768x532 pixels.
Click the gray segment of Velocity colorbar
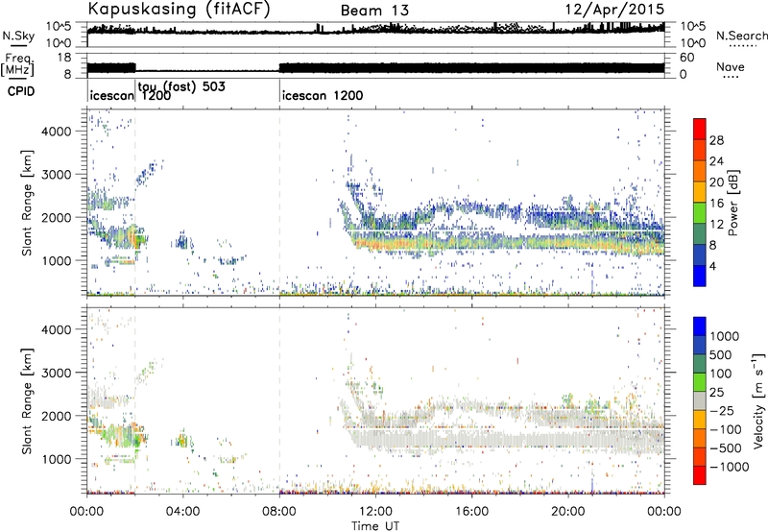(x=700, y=401)
